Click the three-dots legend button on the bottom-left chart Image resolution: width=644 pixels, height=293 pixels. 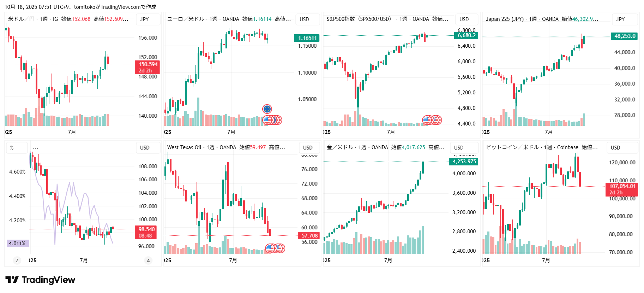click(36, 148)
